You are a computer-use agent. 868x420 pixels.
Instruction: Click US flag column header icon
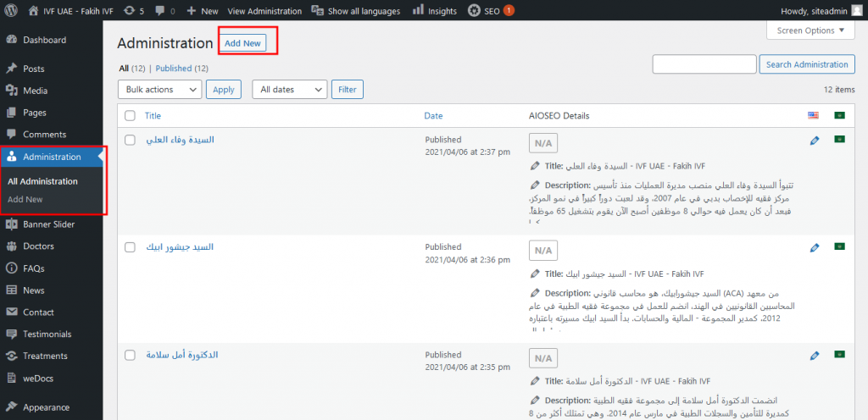[x=813, y=115]
